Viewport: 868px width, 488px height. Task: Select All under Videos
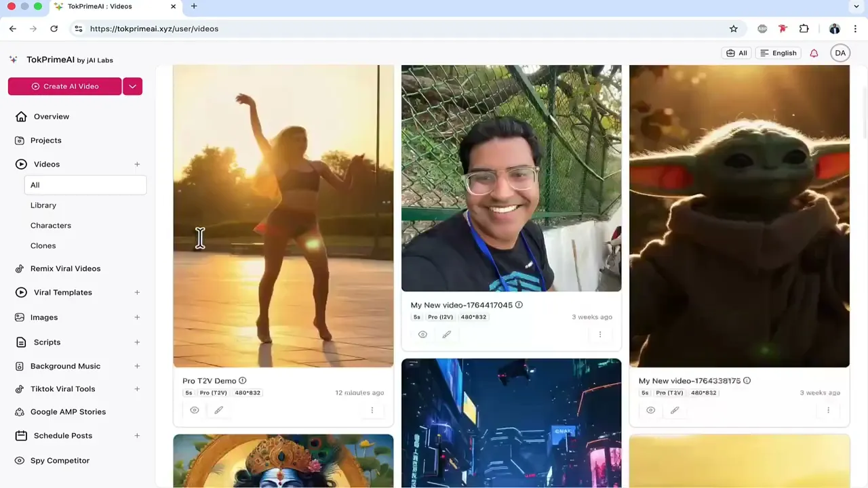tap(85, 185)
